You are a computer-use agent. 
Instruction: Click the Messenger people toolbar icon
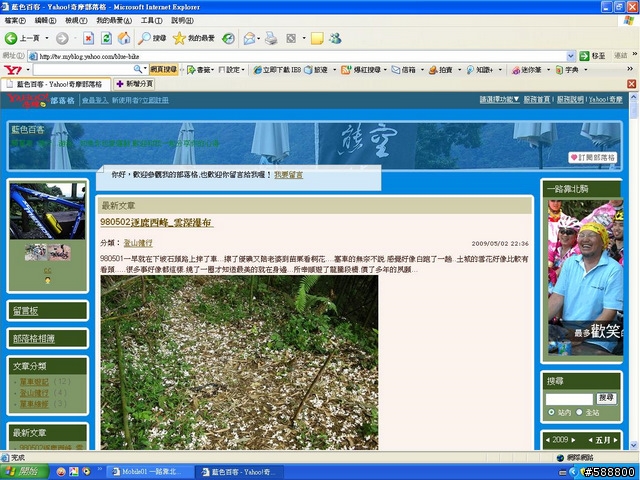[335, 38]
